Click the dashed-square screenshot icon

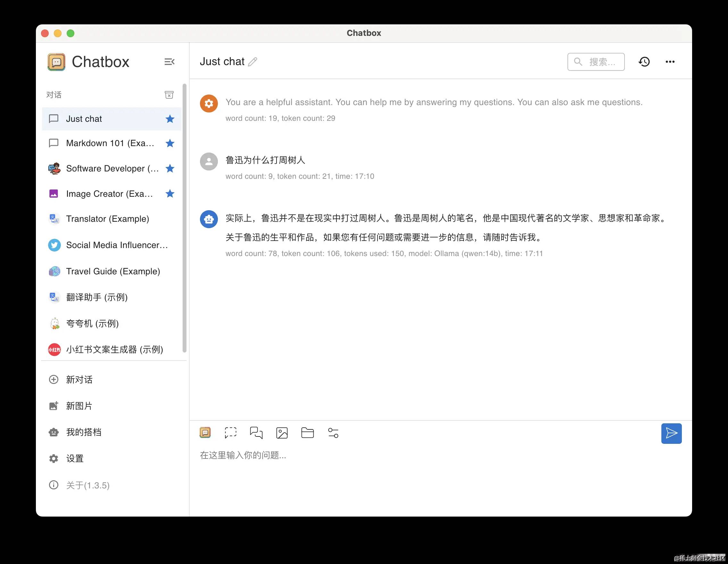[x=230, y=433]
